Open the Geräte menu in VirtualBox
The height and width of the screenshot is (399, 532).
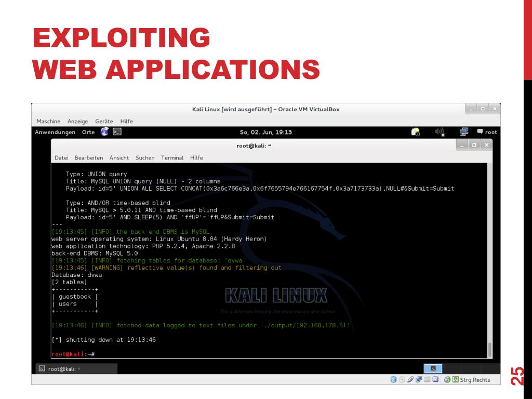104,121
